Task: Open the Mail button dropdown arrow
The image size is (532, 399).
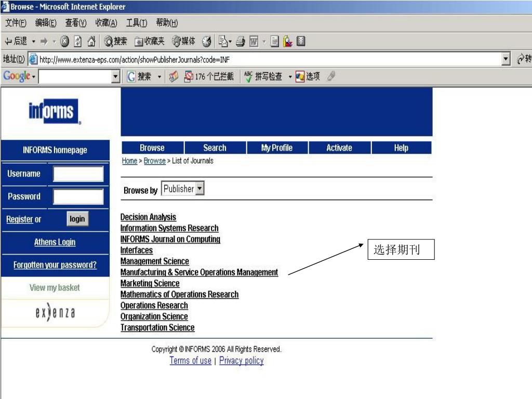Action: [230, 42]
